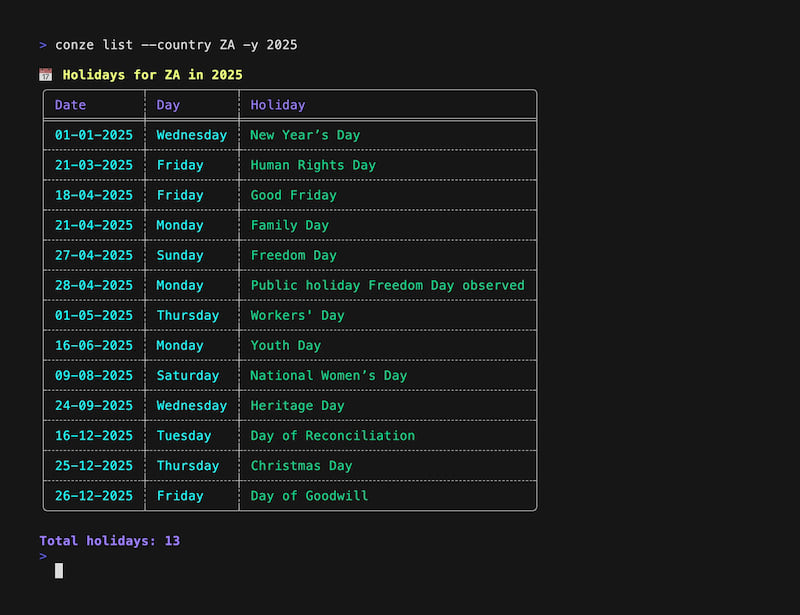Click the Date column header

point(70,105)
